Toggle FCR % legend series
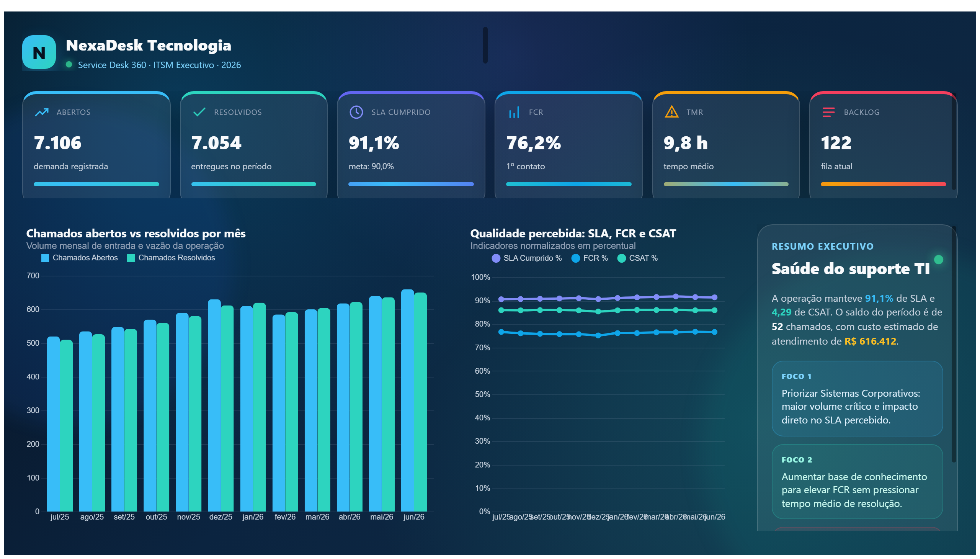The width and height of the screenshot is (980, 559). [x=590, y=258]
